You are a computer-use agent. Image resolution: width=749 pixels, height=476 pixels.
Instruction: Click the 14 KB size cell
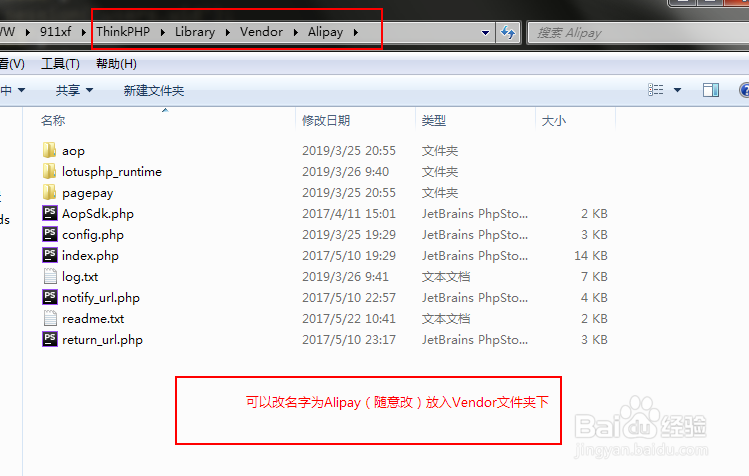[x=591, y=256]
